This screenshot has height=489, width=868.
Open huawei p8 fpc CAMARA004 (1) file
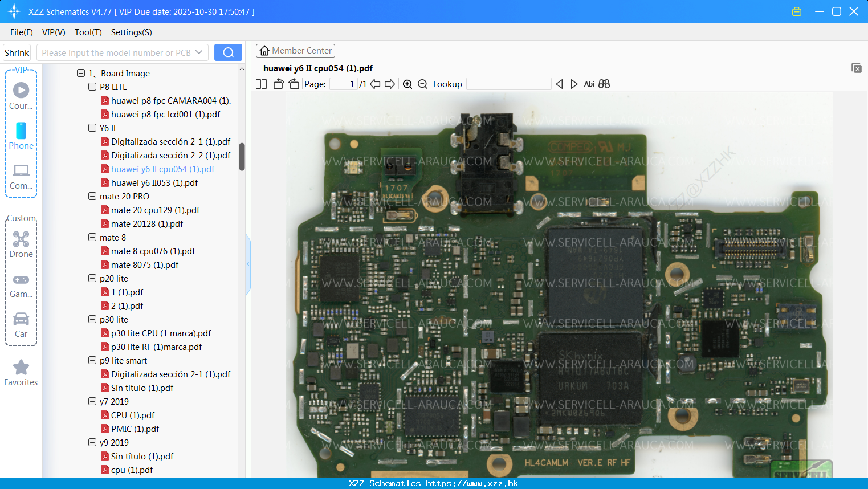click(x=171, y=100)
